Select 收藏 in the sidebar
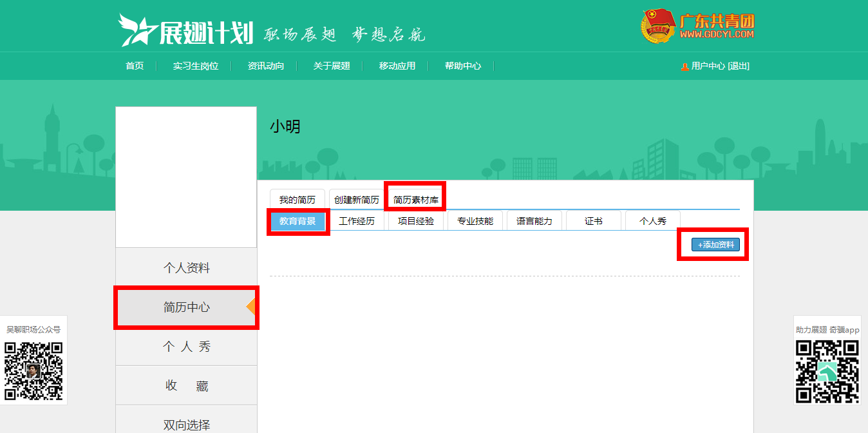This screenshot has width=868, height=433. [187, 386]
